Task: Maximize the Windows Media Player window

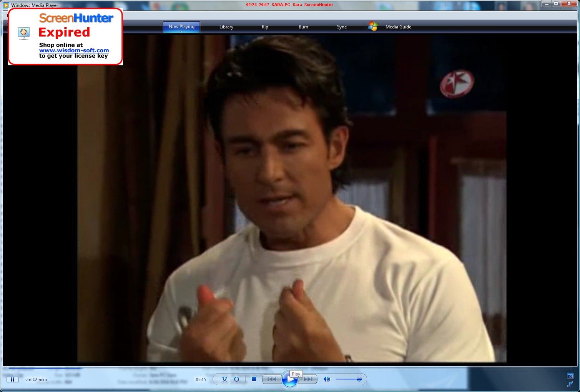Action: 556,3
